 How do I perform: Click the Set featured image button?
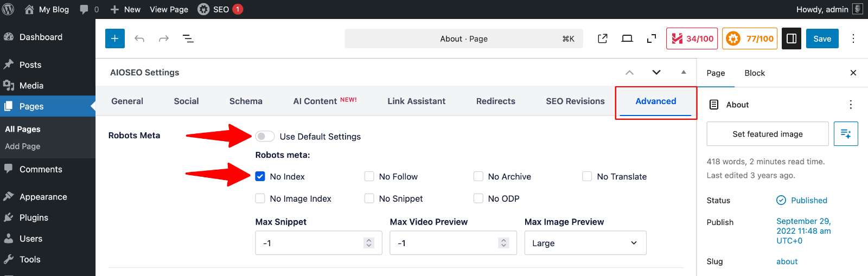[x=767, y=134]
